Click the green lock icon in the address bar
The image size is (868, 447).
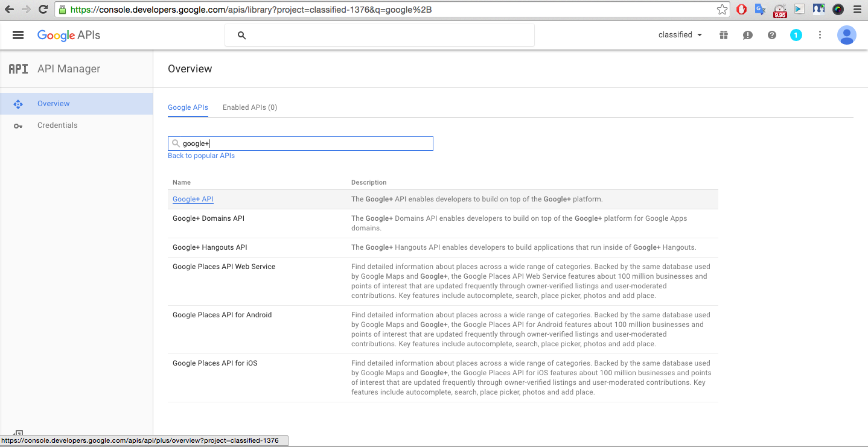[x=62, y=9]
